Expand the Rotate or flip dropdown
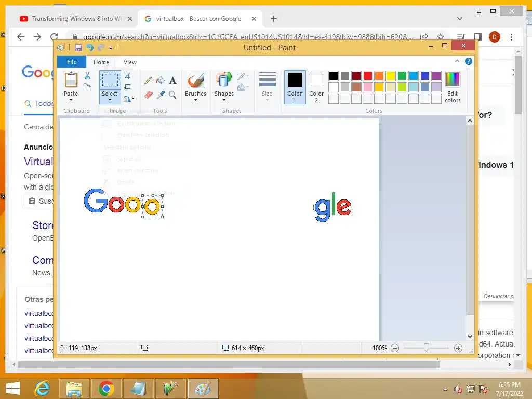The image size is (532, 399). 129,99
